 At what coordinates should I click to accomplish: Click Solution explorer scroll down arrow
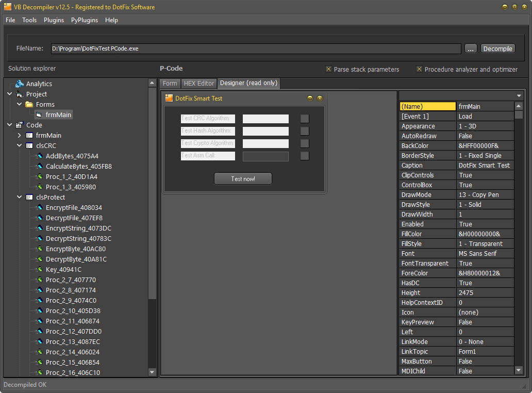tap(152, 372)
